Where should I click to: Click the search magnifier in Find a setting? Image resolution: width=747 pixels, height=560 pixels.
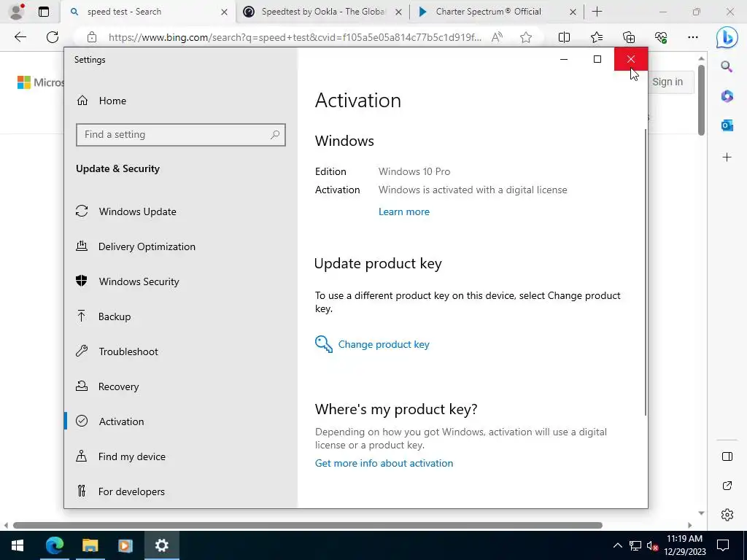click(275, 135)
